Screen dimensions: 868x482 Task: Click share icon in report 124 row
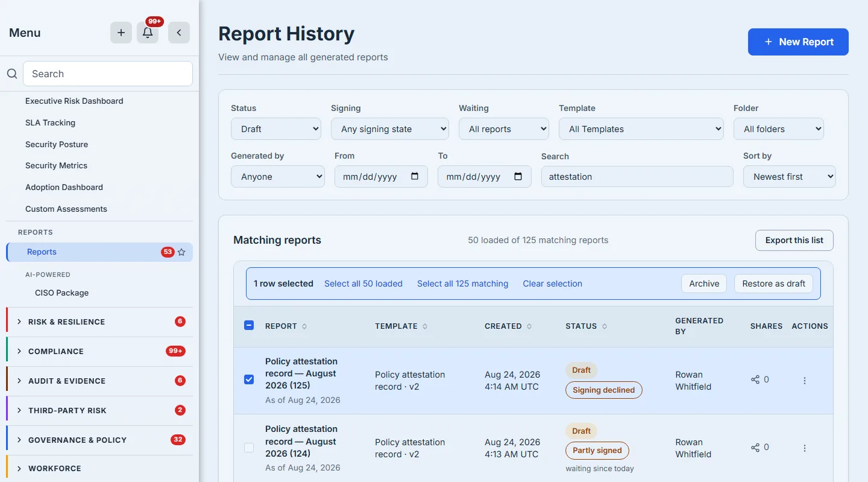pyautogui.click(x=755, y=448)
